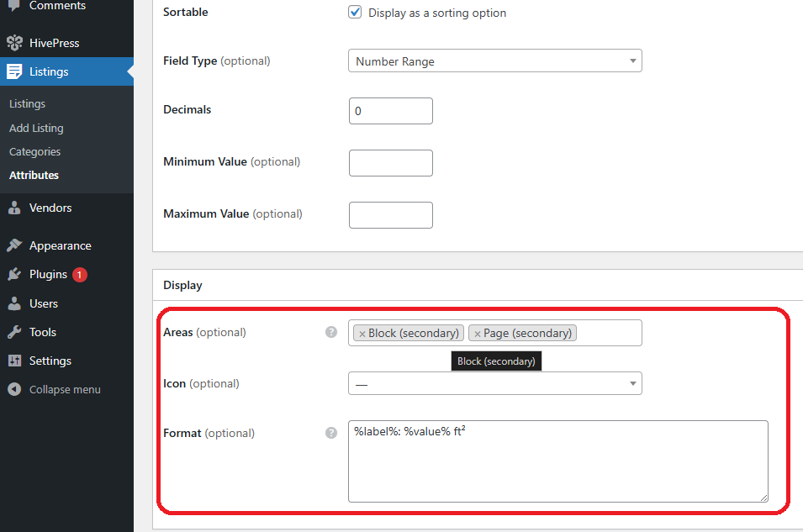
Task: Click Collapse menu link
Action: 65,390
